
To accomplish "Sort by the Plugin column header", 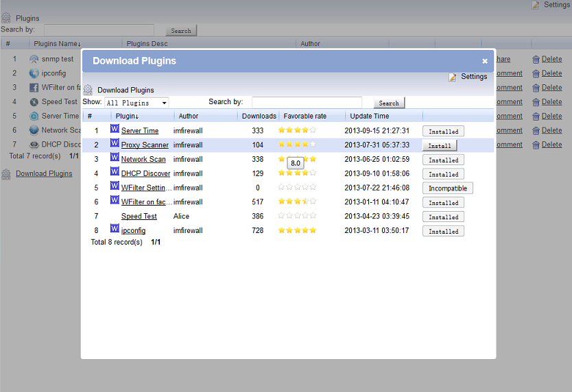I will coord(128,116).
